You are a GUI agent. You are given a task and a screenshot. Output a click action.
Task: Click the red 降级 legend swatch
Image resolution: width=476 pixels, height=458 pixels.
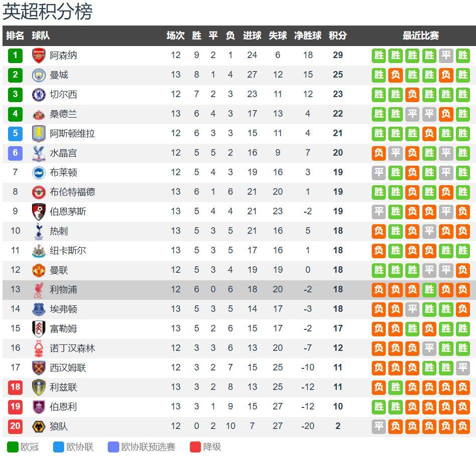(x=195, y=447)
